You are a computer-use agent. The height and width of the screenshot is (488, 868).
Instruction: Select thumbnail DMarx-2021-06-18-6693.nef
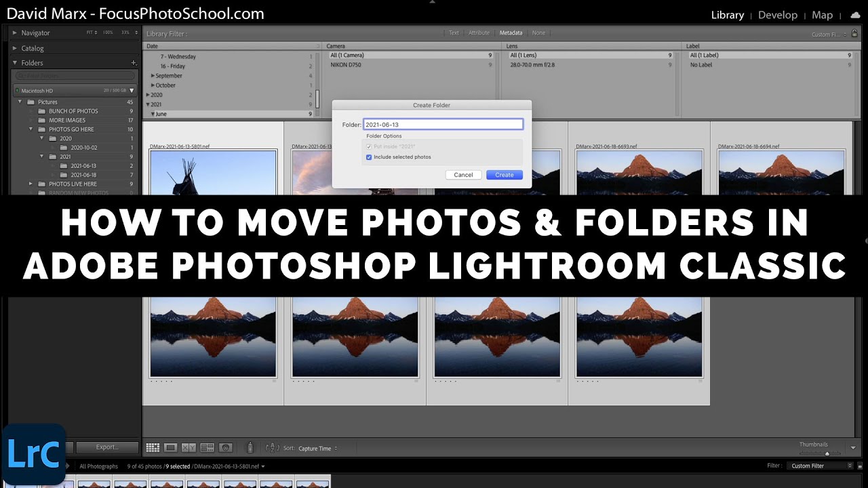[x=639, y=172]
